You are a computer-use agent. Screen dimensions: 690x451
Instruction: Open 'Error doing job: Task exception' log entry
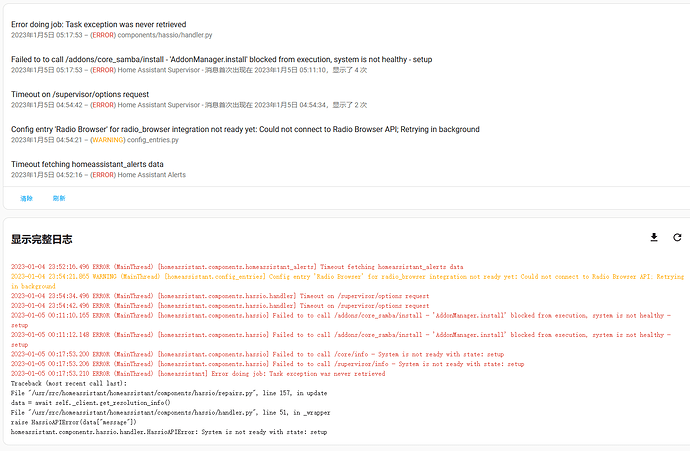click(x=99, y=25)
